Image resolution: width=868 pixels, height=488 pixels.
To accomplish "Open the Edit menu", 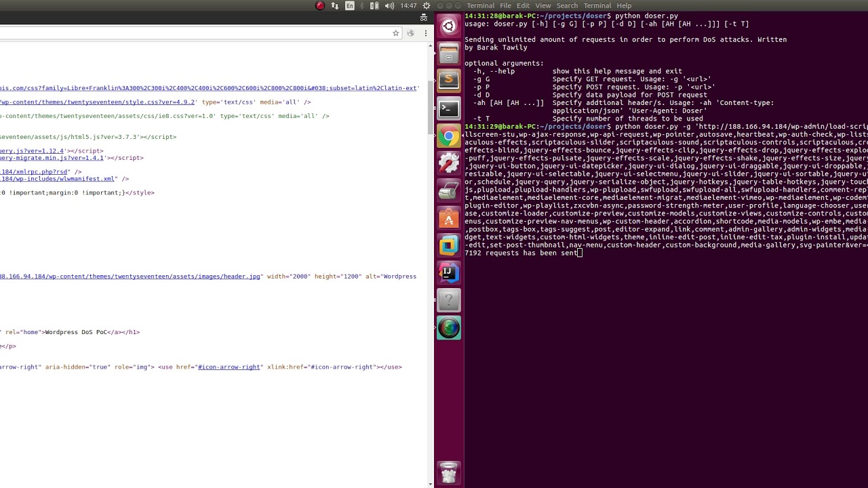I will click(523, 5).
